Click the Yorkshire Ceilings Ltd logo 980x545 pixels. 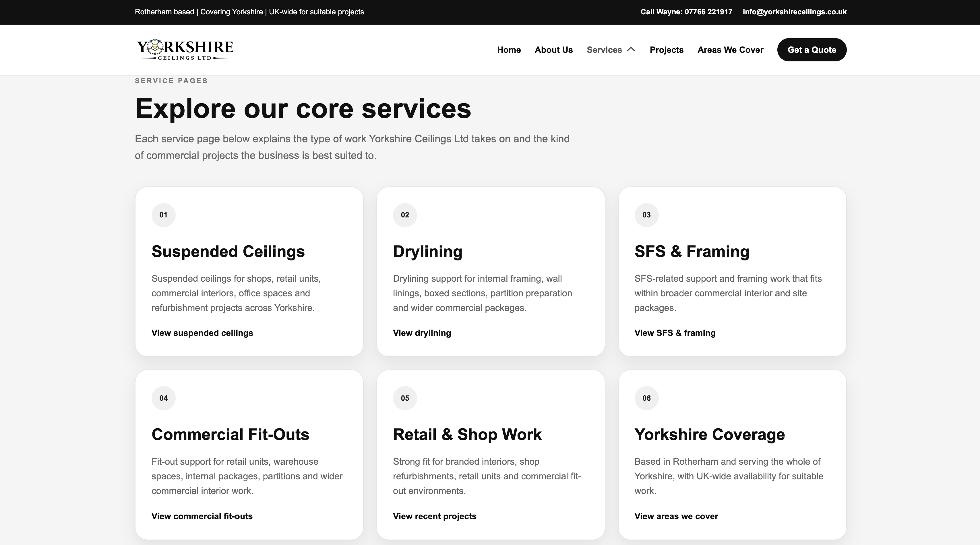tap(185, 49)
